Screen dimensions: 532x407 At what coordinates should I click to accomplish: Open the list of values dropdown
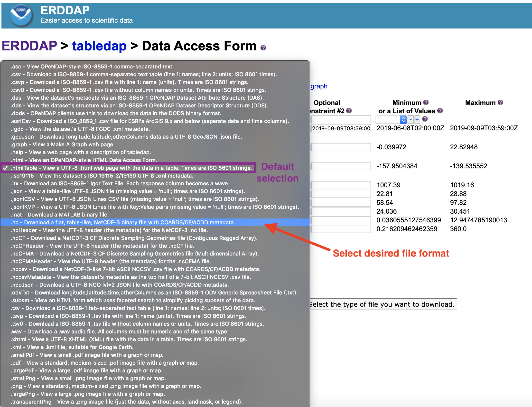click(391, 119)
